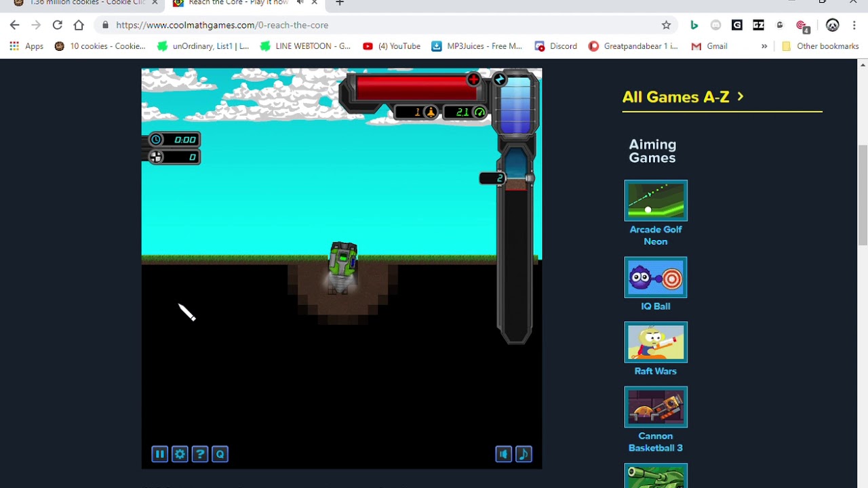Toggle game sound effects speaker icon
Image resolution: width=868 pixels, height=488 pixels.
[503, 454]
